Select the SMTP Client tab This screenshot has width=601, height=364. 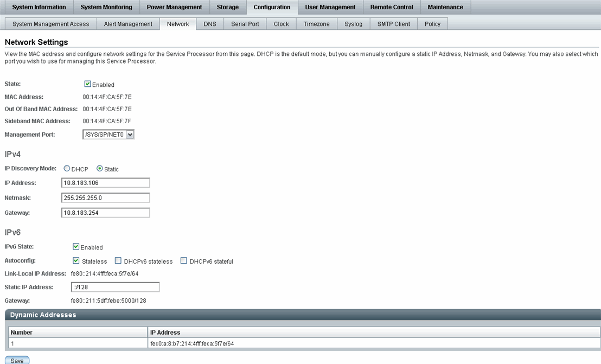(x=393, y=24)
